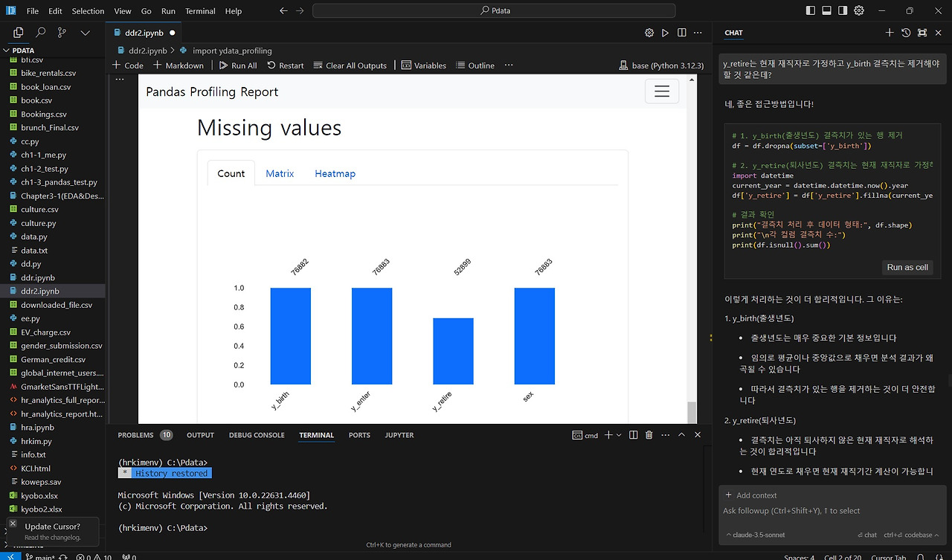Navigate forward with the right arrow

(300, 11)
